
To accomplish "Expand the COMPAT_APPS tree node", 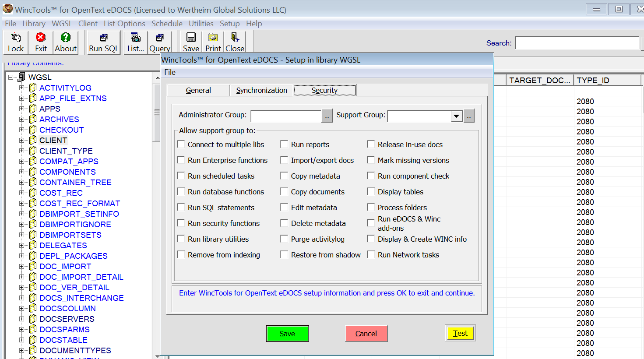I will click(x=21, y=162).
